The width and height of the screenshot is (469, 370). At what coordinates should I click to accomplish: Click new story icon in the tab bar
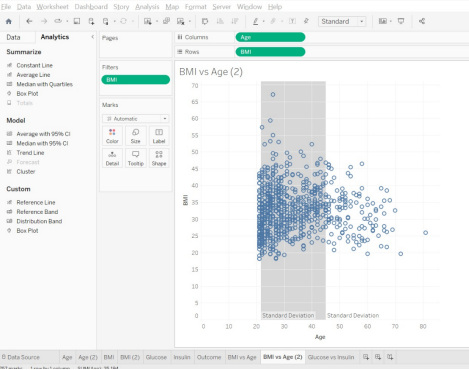click(x=390, y=357)
